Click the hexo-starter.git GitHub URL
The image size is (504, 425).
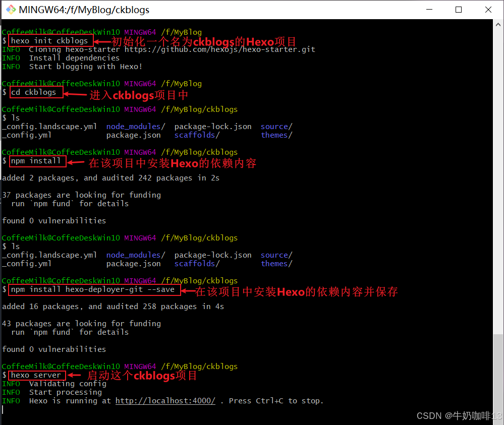point(220,49)
